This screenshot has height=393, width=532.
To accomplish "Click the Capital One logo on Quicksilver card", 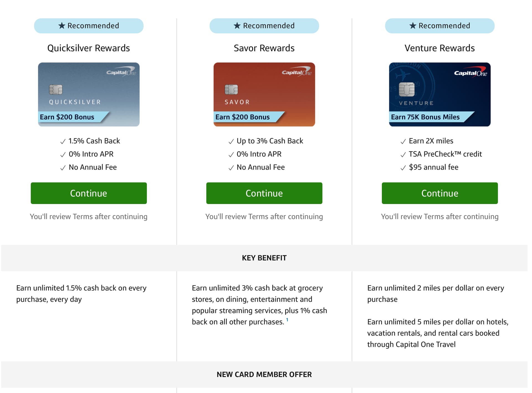I will (x=121, y=72).
